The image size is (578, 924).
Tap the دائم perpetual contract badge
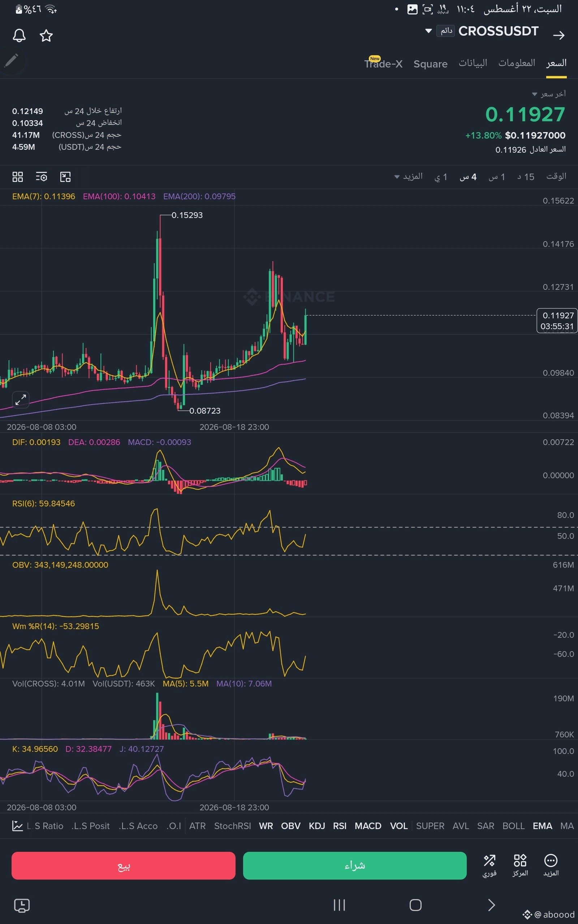click(446, 31)
